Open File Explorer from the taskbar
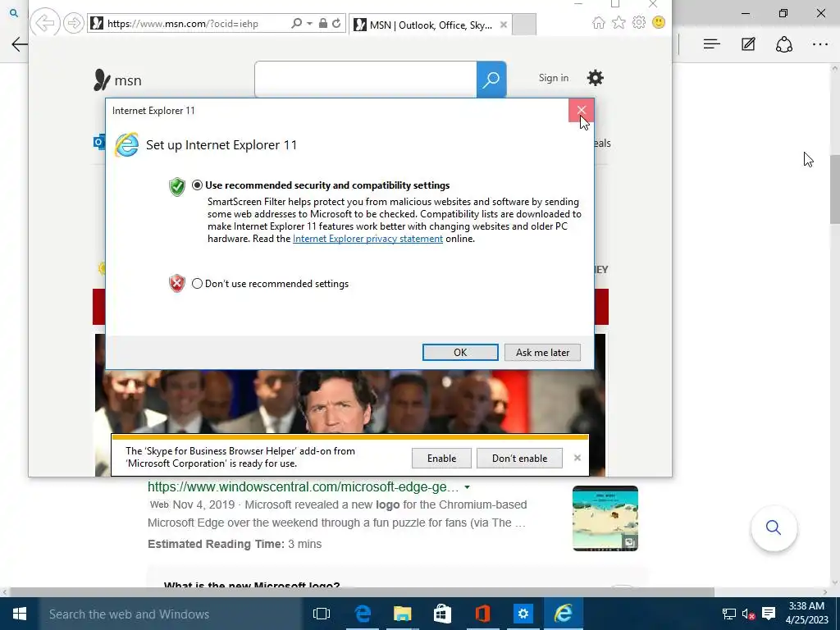The image size is (840, 630). click(x=402, y=614)
